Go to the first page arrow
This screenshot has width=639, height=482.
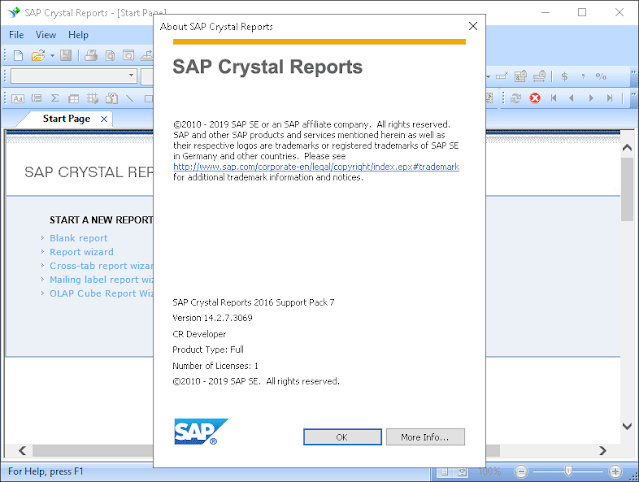tap(553, 98)
